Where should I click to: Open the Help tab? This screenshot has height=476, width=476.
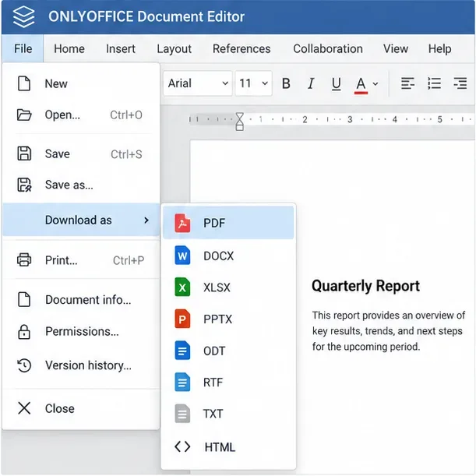pos(439,49)
